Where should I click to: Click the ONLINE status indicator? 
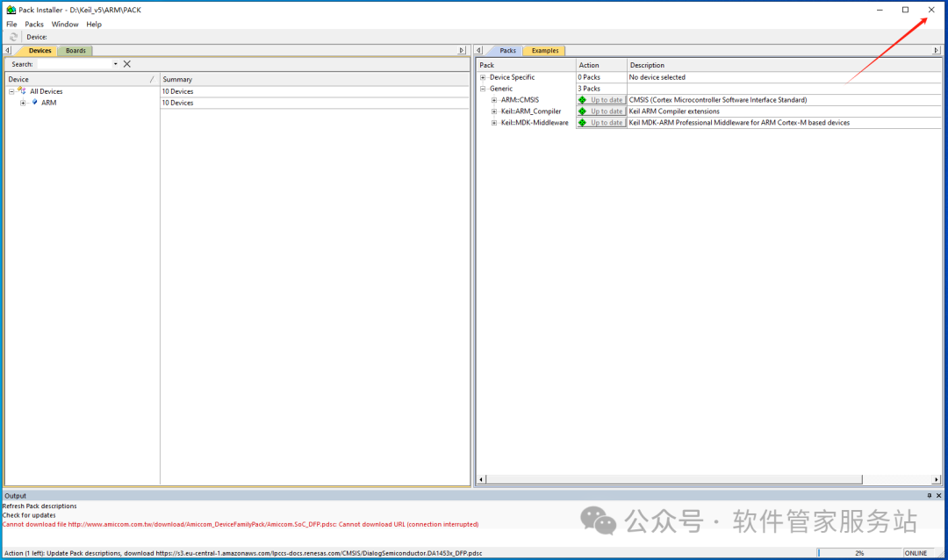(x=916, y=553)
